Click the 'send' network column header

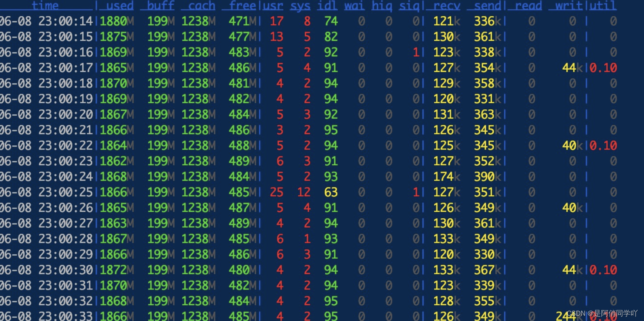point(487,6)
